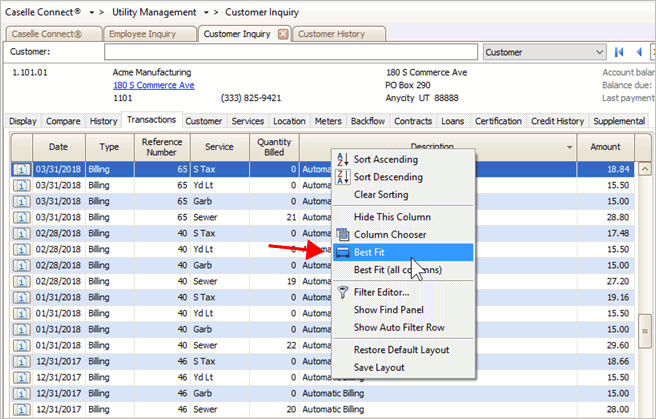Viewport: 656px width, 419px height.
Task: Open the Column Chooser
Action: [x=405, y=235]
